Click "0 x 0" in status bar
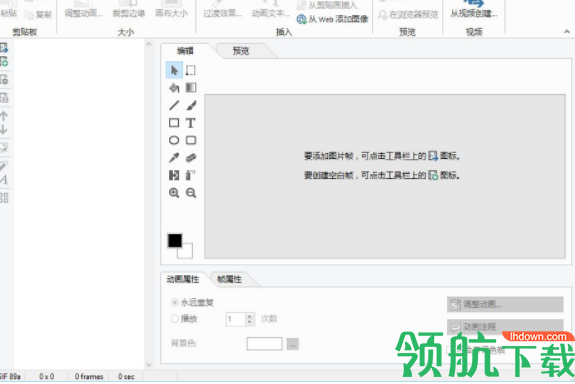The image size is (575, 384). [47, 376]
